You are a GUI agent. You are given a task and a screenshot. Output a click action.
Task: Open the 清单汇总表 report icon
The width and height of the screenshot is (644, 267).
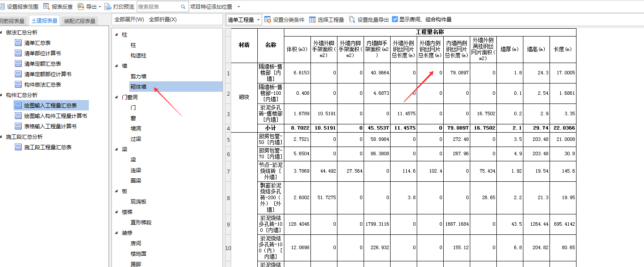[18, 43]
